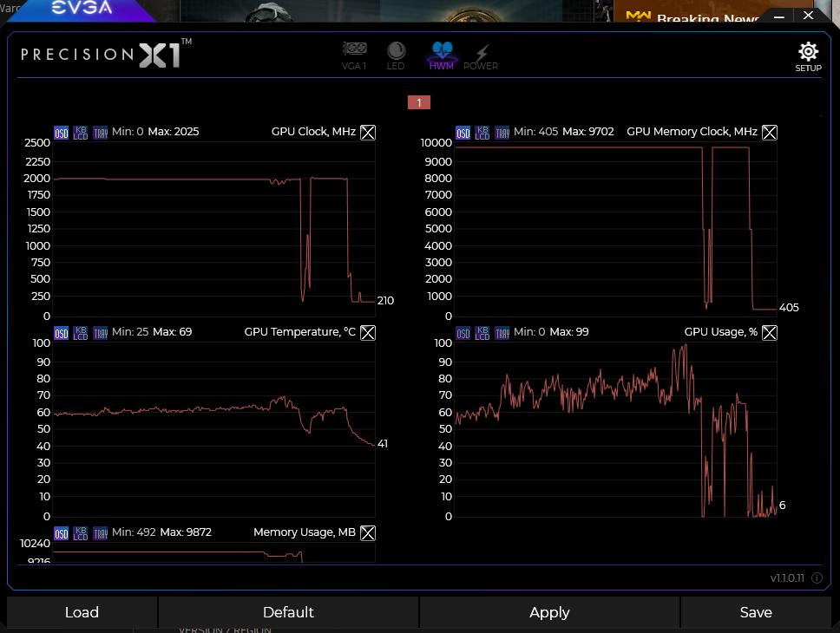Click the Save button
Screen dimensions: 840x633
point(756,612)
